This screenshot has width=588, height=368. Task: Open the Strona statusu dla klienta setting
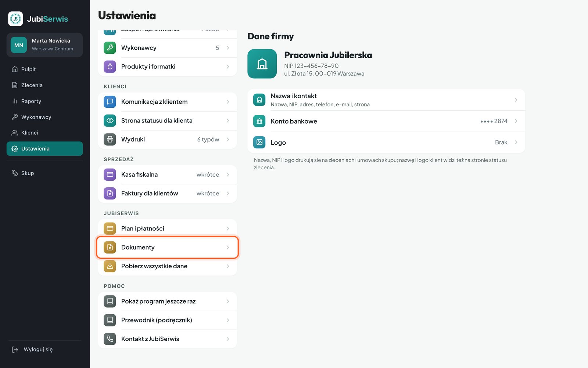pyautogui.click(x=168, y=120)
